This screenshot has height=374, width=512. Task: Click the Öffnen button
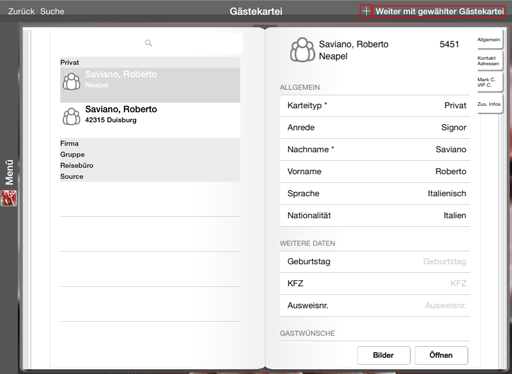441,355
